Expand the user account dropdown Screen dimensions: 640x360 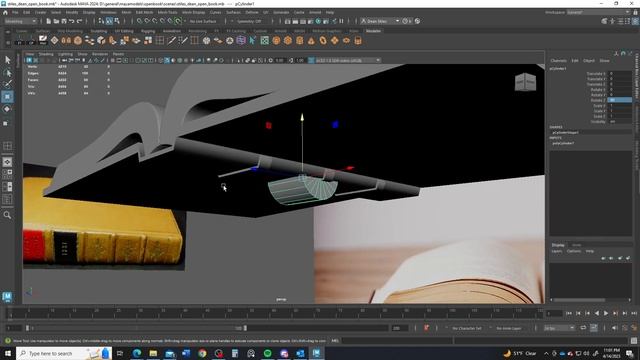pos(380,21)
